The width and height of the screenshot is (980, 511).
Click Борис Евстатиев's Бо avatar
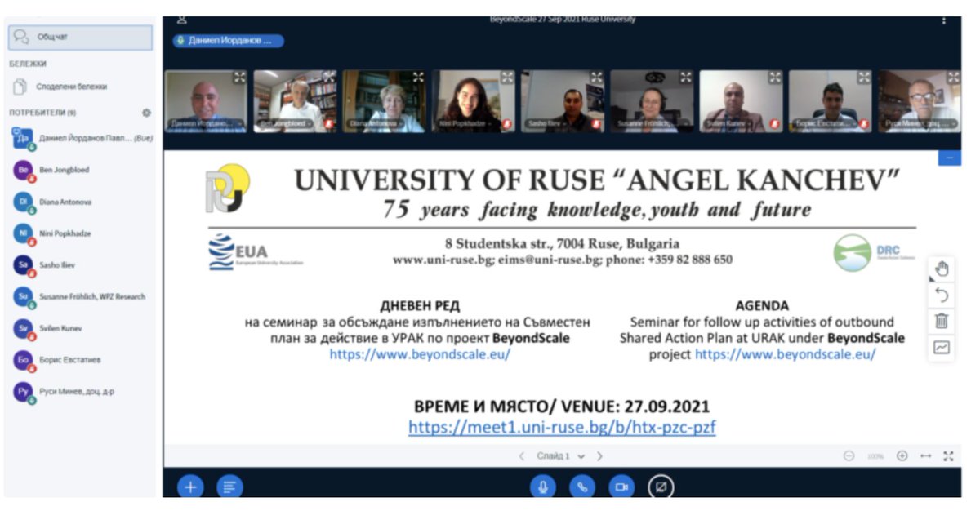point(22,360)
